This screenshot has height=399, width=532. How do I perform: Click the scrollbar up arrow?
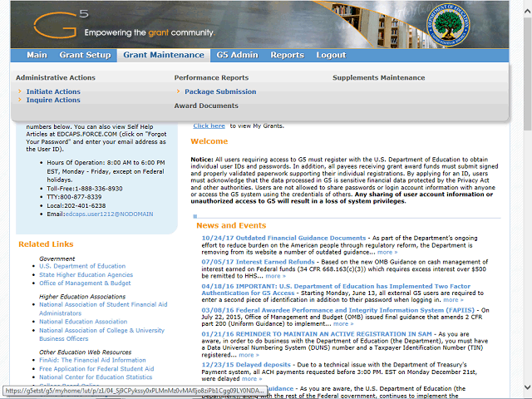click(527, 11)
